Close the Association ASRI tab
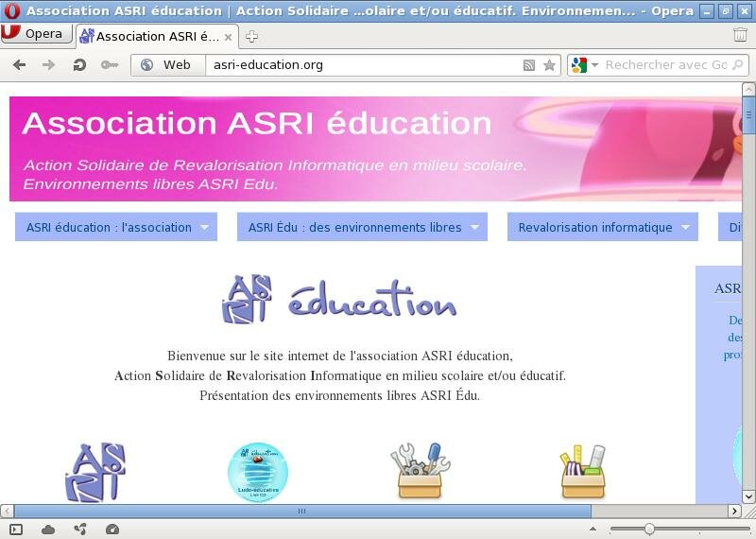Screen dimensions: 756x539 (x=228, y=37)
